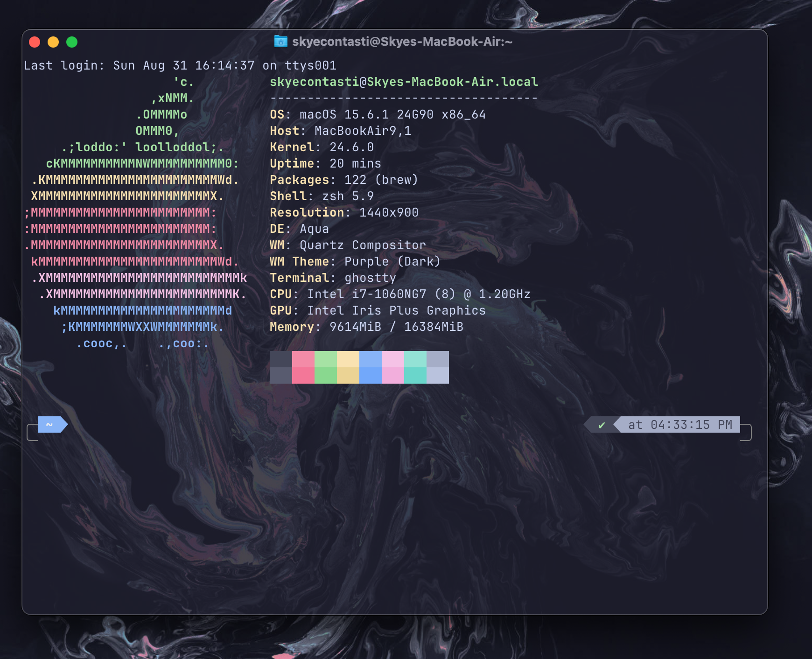Select the skyecontasti@Skyes-MacBook-Air.local header
Image resolution: width=812 pixels, height=659 pixels.
coord(404,82)
